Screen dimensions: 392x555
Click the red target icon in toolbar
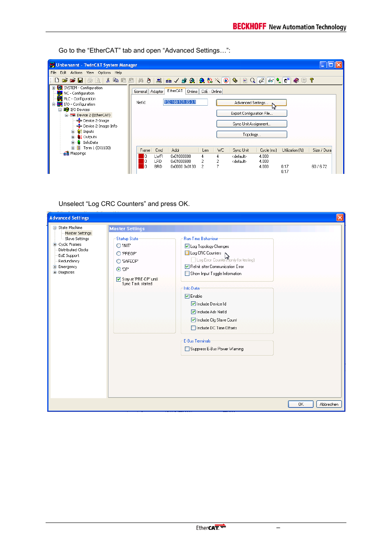point(226,81)
